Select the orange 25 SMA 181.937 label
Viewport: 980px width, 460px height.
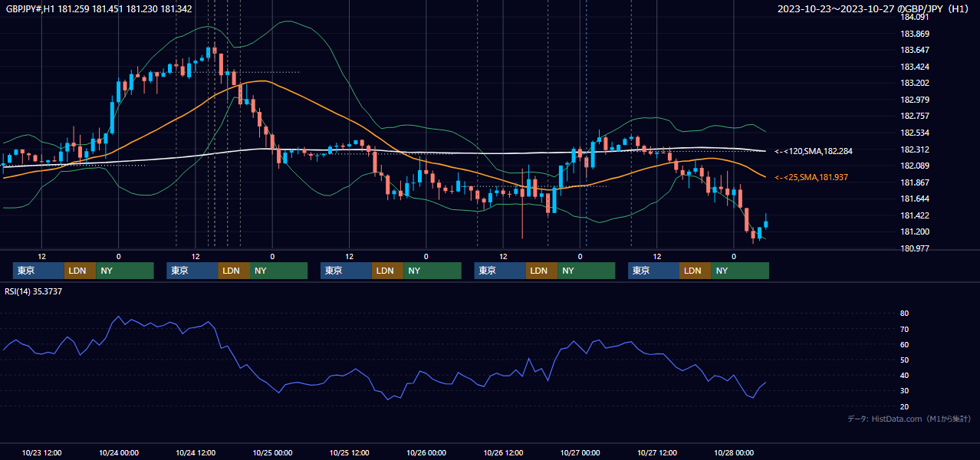point(811,177)
